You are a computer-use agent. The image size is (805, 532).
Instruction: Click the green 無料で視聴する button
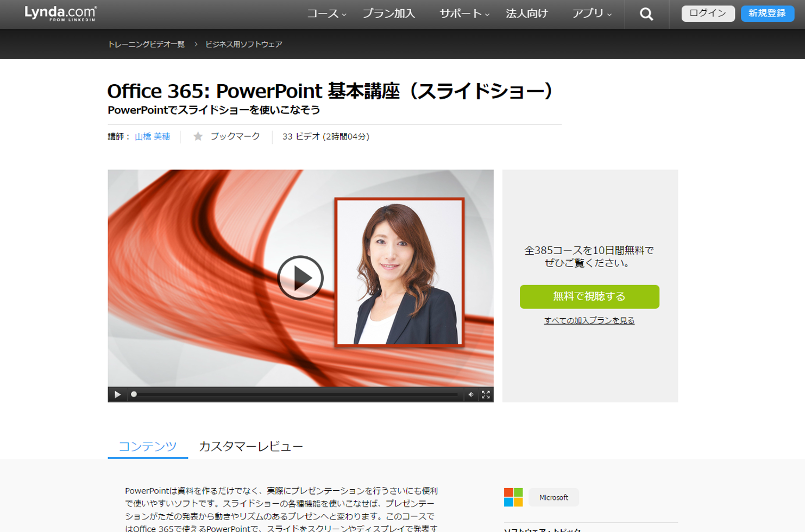coord(589,296)
